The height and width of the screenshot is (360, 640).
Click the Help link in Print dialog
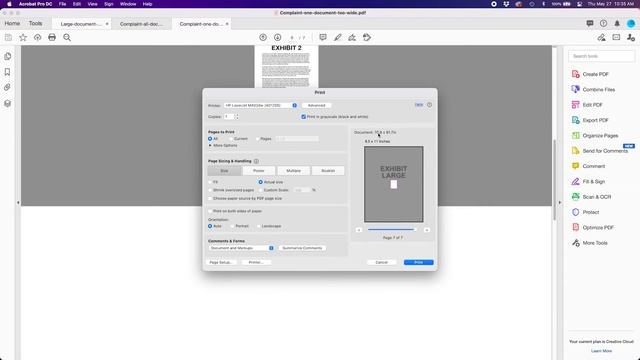pyautogui.click(x=419, y=105)
